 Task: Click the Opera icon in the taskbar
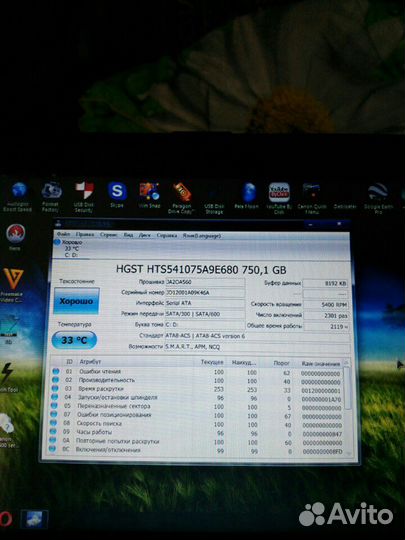pyautogui.click(x=6, y=519)
